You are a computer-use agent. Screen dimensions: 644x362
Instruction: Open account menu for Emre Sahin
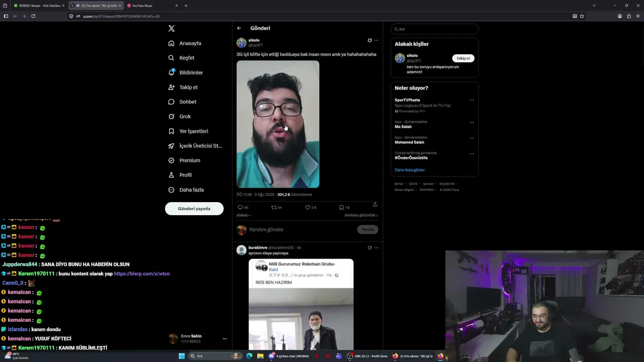pyautogui.click(x=224, y=339)
